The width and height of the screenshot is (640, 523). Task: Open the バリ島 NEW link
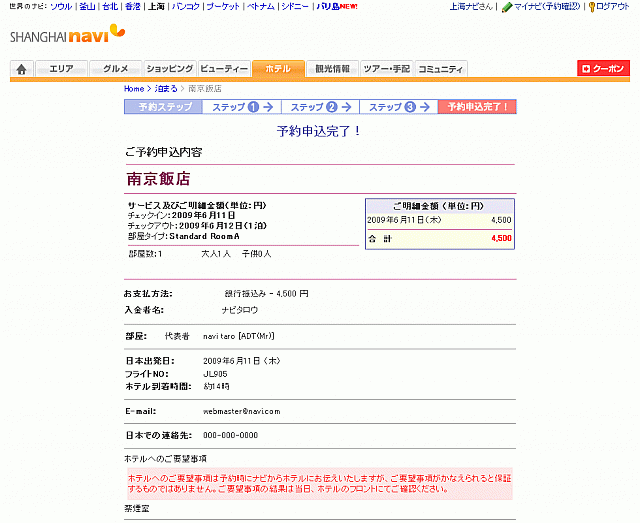[x=337, y=7]
